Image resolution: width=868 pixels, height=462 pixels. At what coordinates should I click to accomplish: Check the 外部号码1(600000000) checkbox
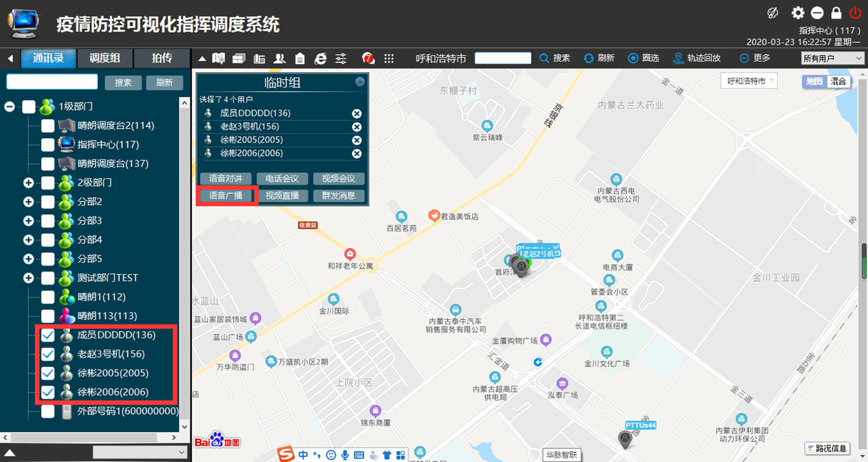(48, 411)
